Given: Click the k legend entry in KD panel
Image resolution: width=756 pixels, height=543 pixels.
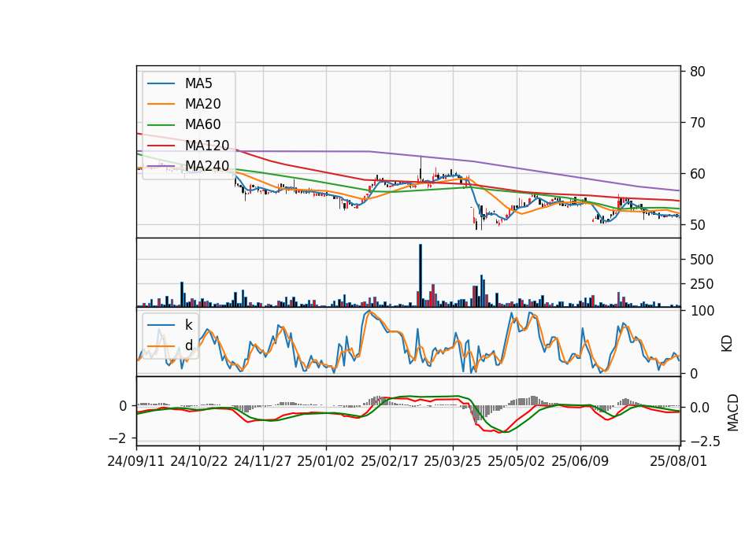Looking at the screenshot, I should 170,325.
